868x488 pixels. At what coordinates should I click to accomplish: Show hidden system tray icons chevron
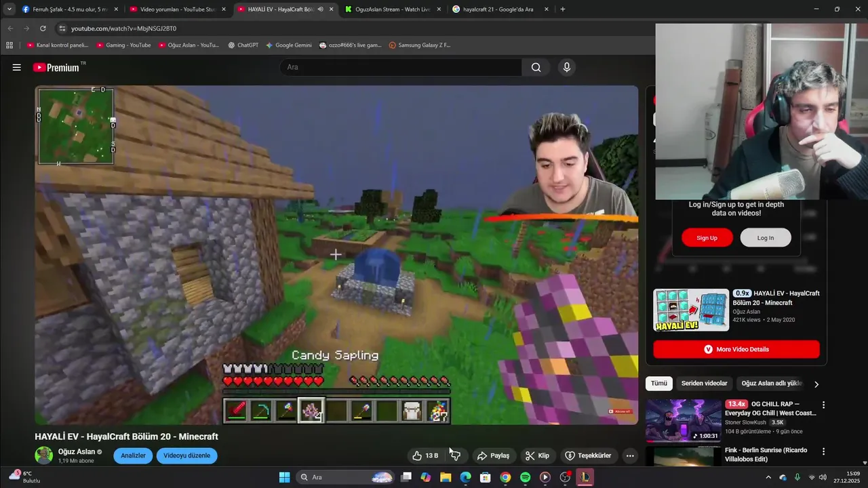coord(768,477)
